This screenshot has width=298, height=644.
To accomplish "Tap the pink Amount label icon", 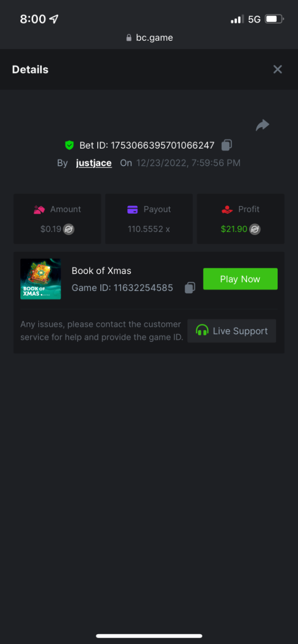I will tap(39, 209).
